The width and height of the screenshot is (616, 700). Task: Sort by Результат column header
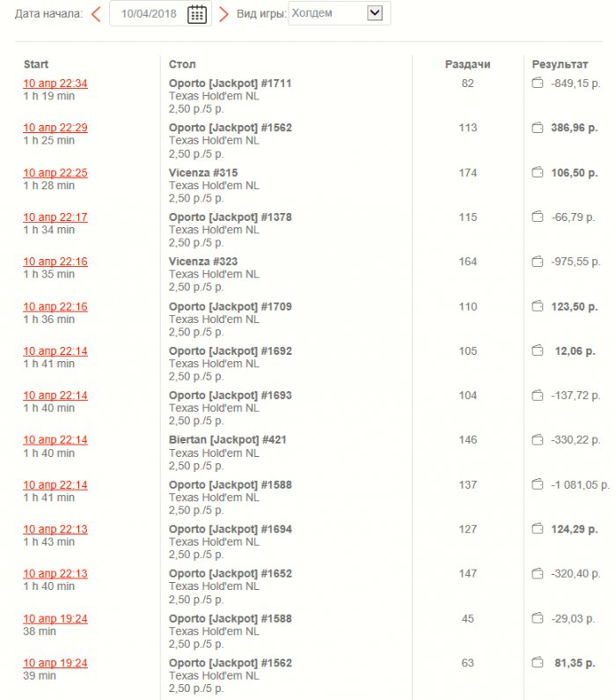coord(560,64)
